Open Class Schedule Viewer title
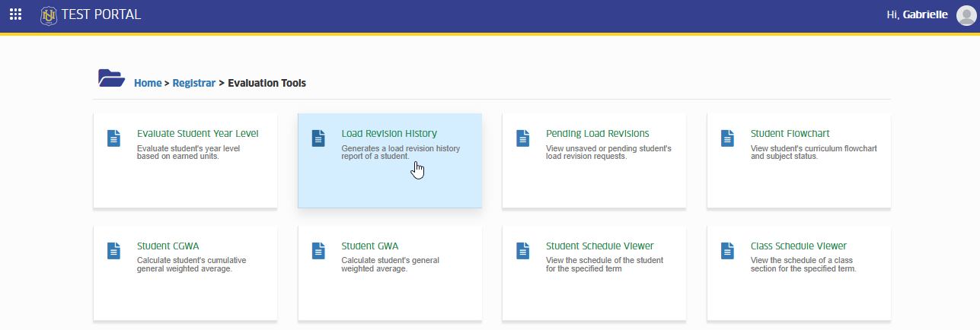Viewport: 980px width, 330px height. 799,246
